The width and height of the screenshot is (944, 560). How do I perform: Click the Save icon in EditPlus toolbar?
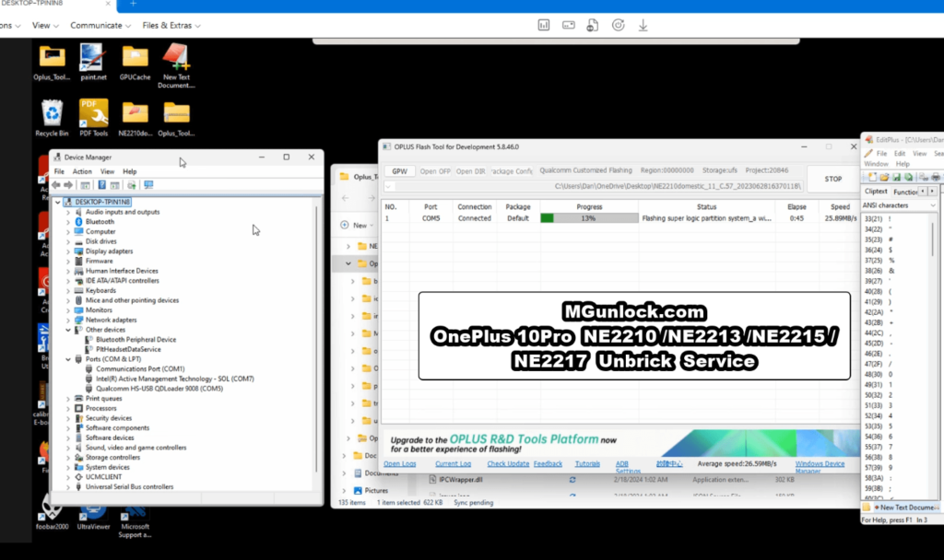pyautogui.click(x=896, y=178)
